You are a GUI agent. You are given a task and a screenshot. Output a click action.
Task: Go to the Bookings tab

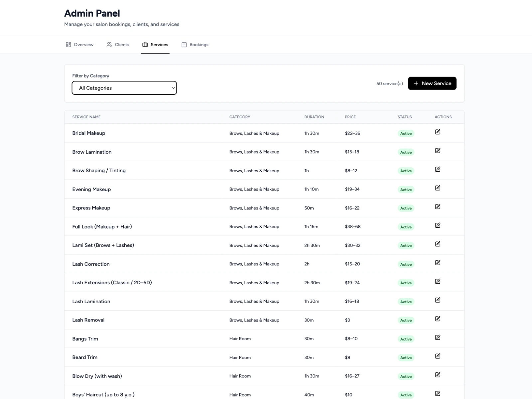tap(195, 45)
